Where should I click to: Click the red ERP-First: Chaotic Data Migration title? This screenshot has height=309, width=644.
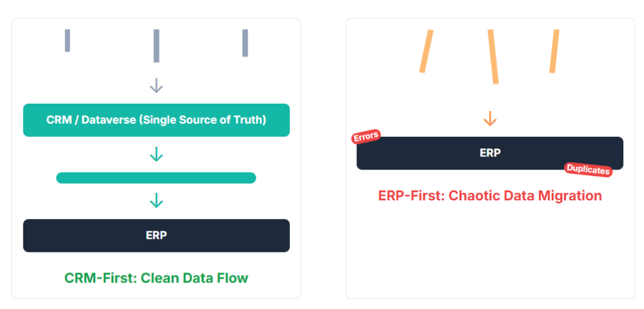click(x=490, y=195)
